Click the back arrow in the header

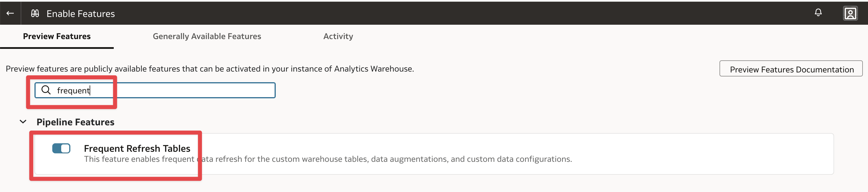(x=10, y=13)
